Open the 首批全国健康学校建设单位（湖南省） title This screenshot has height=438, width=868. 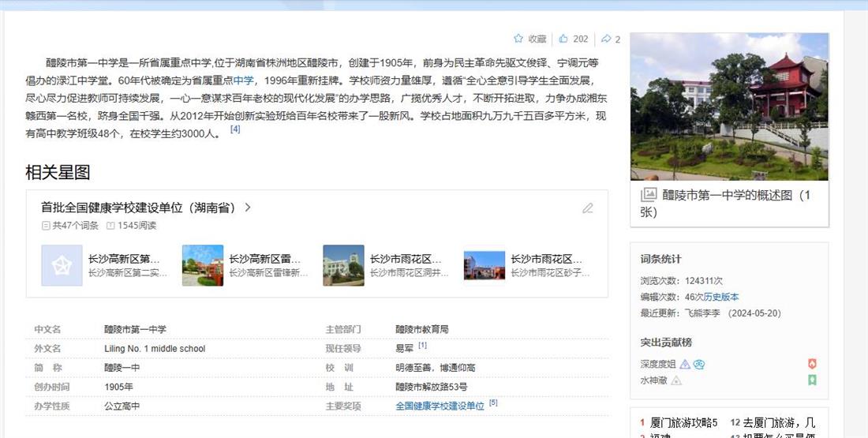(140, 208)
